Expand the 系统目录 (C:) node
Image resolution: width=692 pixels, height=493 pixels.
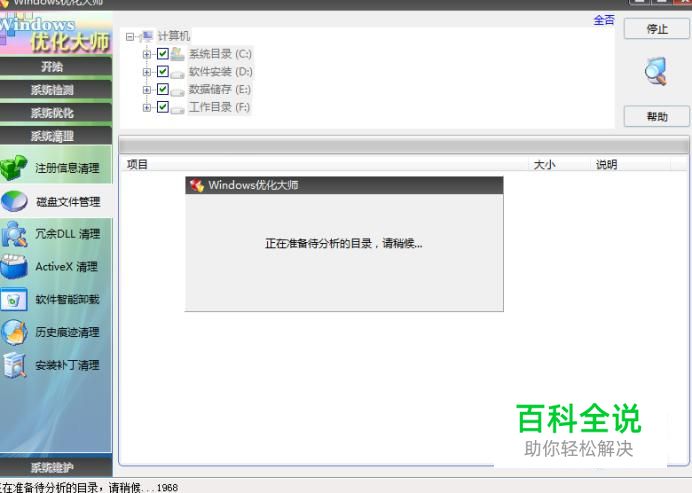[147, 54]
